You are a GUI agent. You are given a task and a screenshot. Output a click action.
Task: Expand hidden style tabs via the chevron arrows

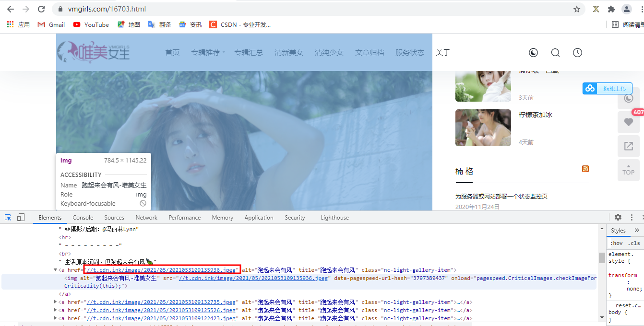[x=636, y=230]
